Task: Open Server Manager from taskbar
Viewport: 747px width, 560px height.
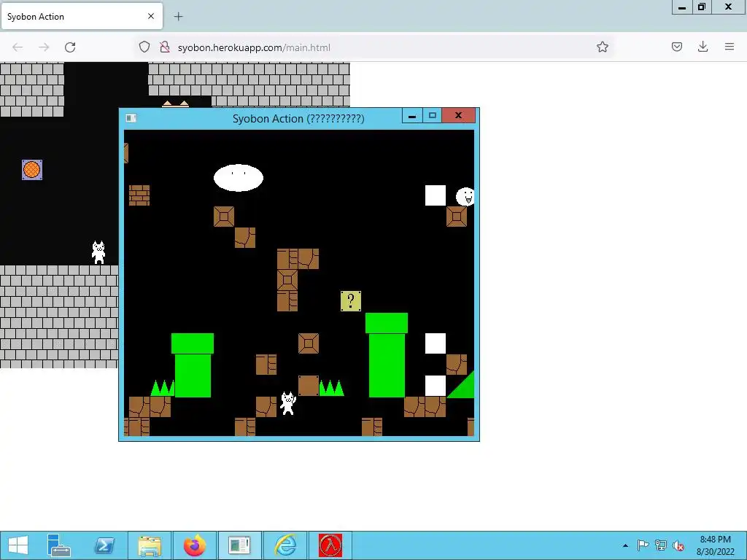Action: [59, 545]
